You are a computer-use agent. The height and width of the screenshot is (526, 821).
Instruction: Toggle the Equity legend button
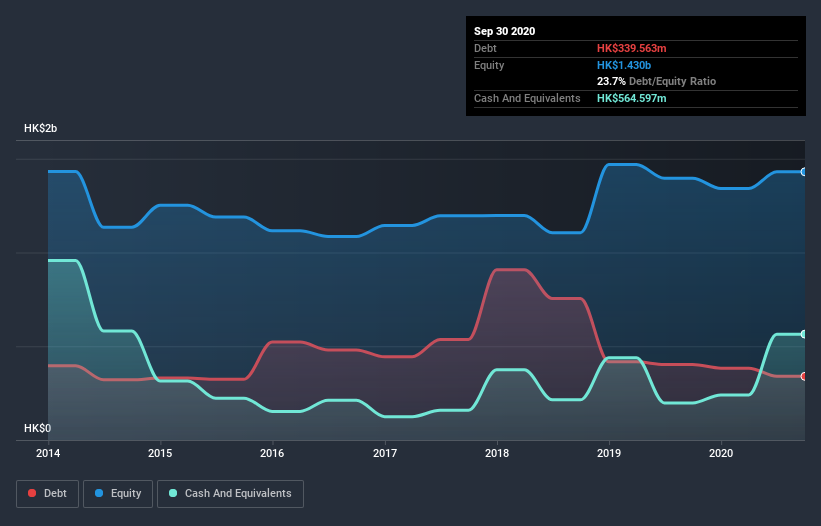tap(118, 494)
